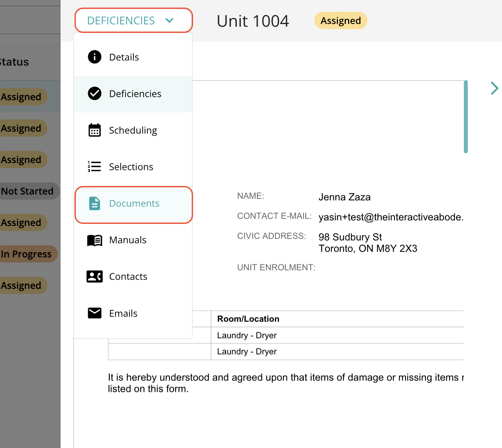Screen dimensions: 502x448
Task: Click the UNIT ENROLMENT label
Action: (x=276, y=267)
